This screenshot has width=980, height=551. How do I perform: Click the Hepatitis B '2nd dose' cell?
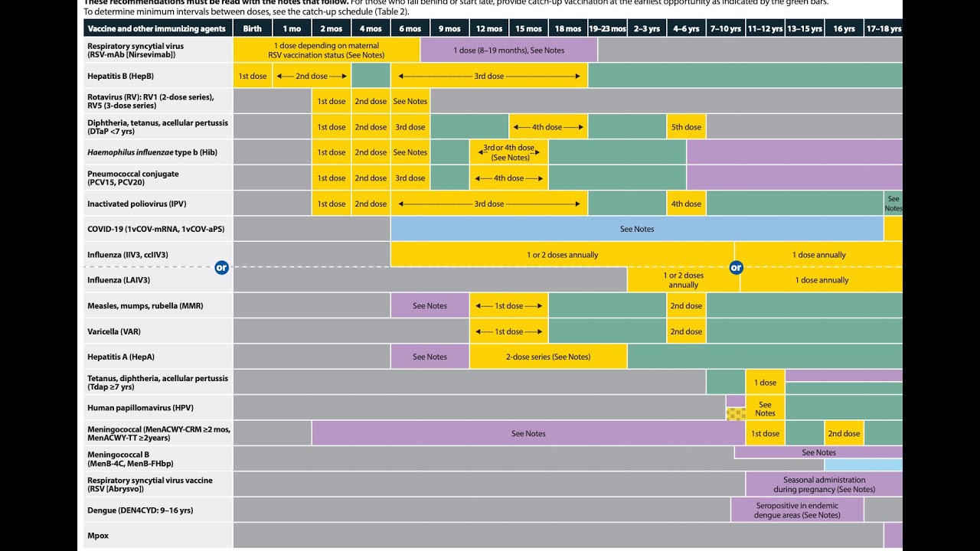click(x=312, y=76)
